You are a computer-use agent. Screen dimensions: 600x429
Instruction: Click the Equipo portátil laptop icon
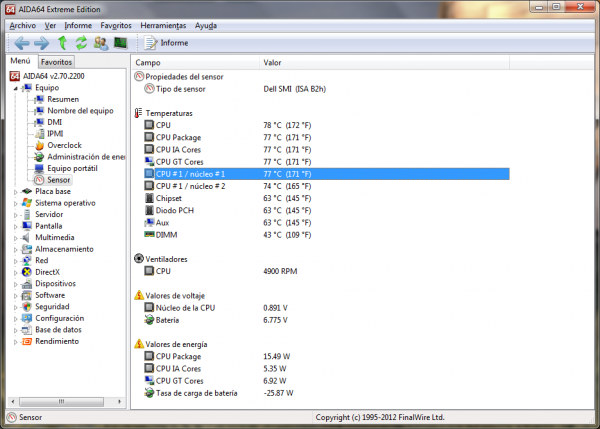[39, 168]
